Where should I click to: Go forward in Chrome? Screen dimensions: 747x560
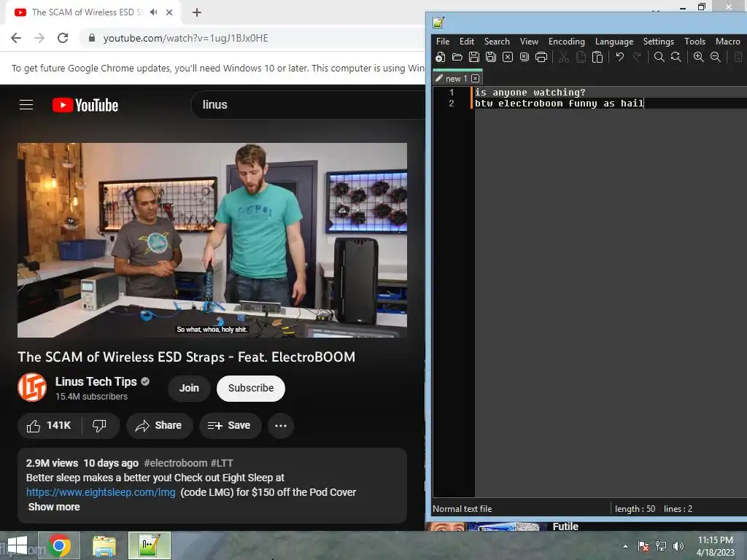[39, 38]
